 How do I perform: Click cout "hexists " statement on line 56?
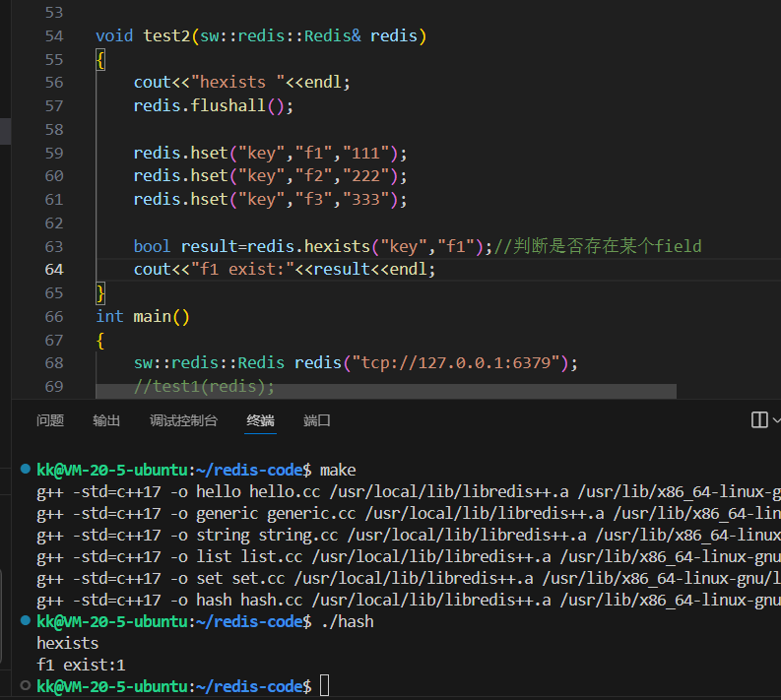pos(242,82)
